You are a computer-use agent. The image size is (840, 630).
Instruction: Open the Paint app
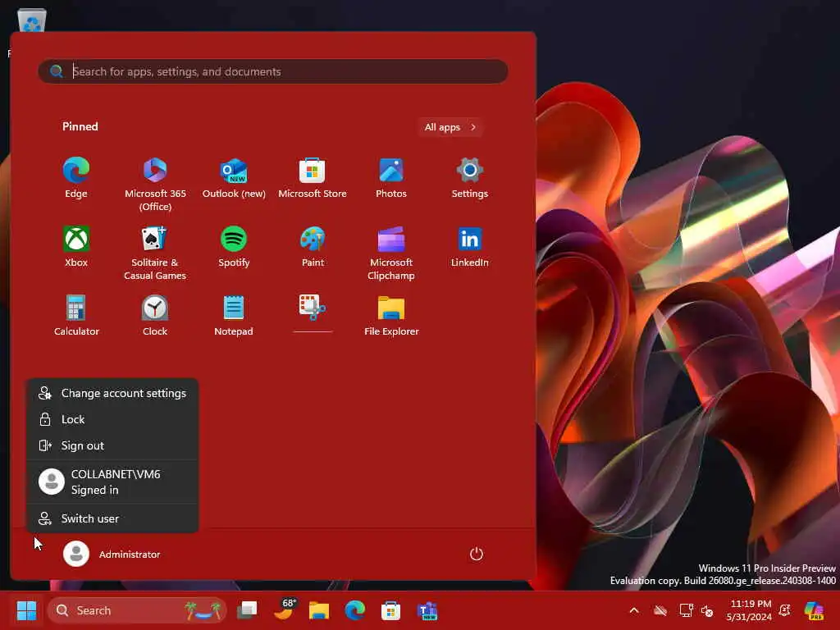[x=313, y=247]
